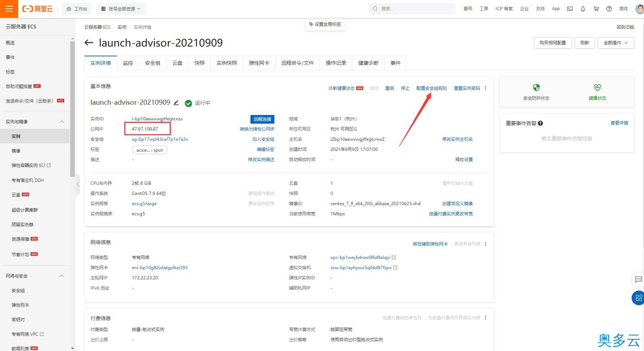
Task: Open the ecs.g5.large instance type link
Action: click(144, 204)
